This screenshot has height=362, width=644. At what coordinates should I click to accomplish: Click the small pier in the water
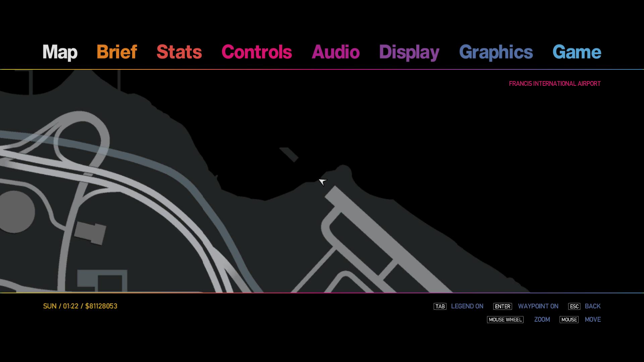pyautogui.click(x=289, y=155)
